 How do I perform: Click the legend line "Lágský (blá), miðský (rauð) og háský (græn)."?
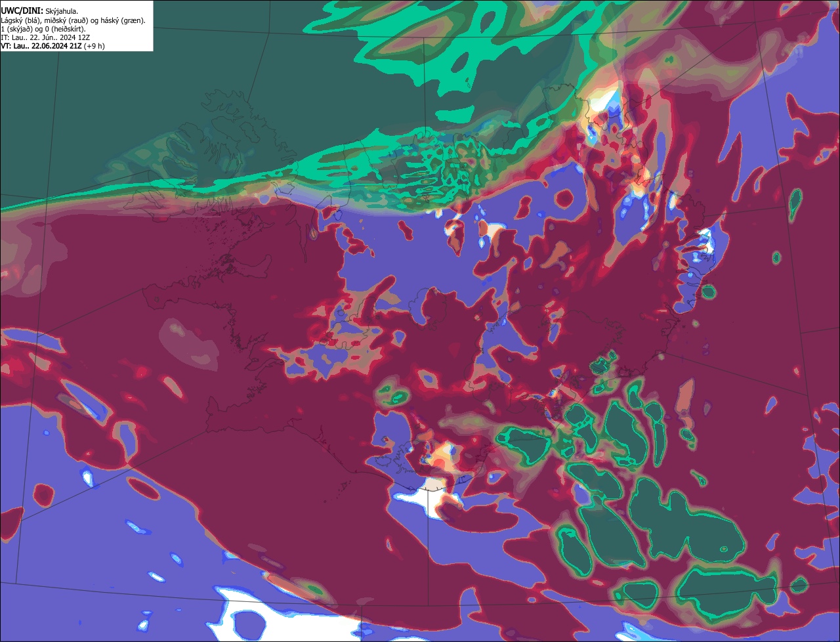pos(73,20)
